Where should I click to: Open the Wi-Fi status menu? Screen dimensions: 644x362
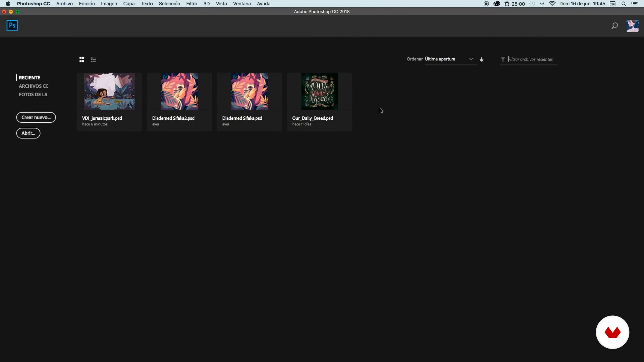pos(552,4)
